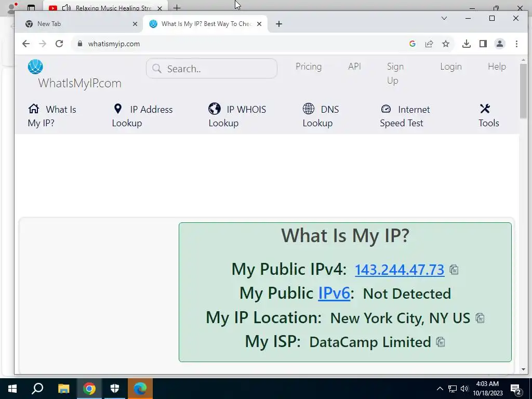
Task: Click the IPv6 hyperlink
Action: click(334, 294)
